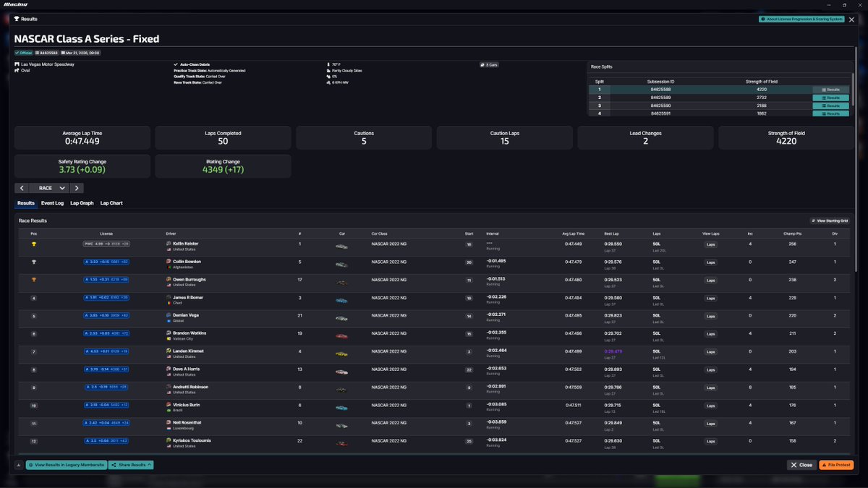Click Landen Kimmet's yellow car thumbnail
This screenshot has height=488, width=868.
(341, 354)
